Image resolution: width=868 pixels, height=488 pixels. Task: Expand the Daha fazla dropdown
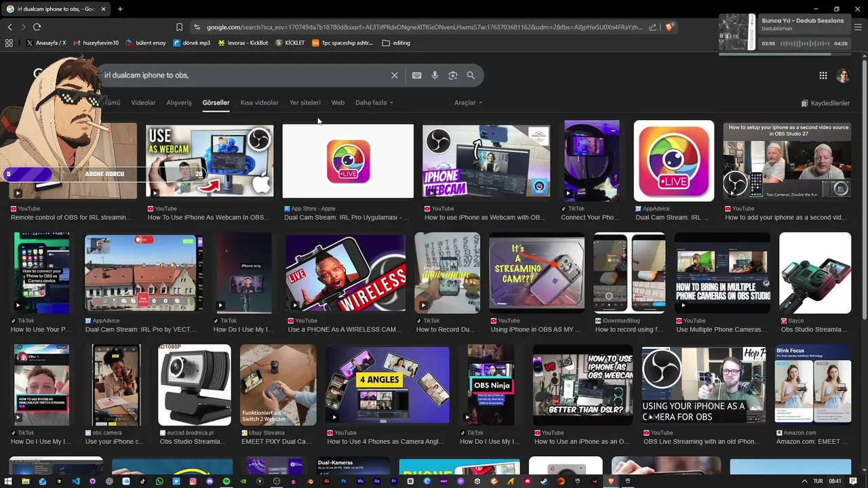click(x=374, y=103)
